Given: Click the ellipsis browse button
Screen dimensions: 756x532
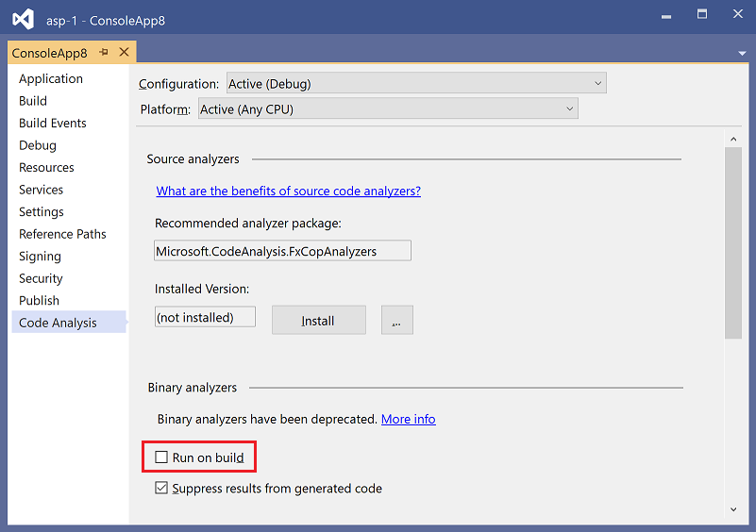Looking at the screenshot, I should [396, 321].
